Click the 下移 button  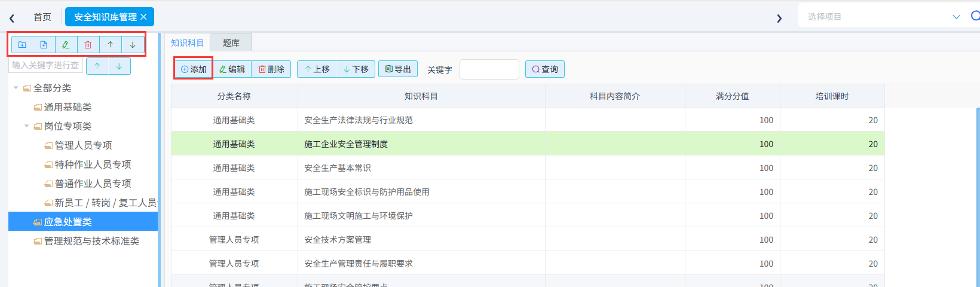click(x=356, y=69)
